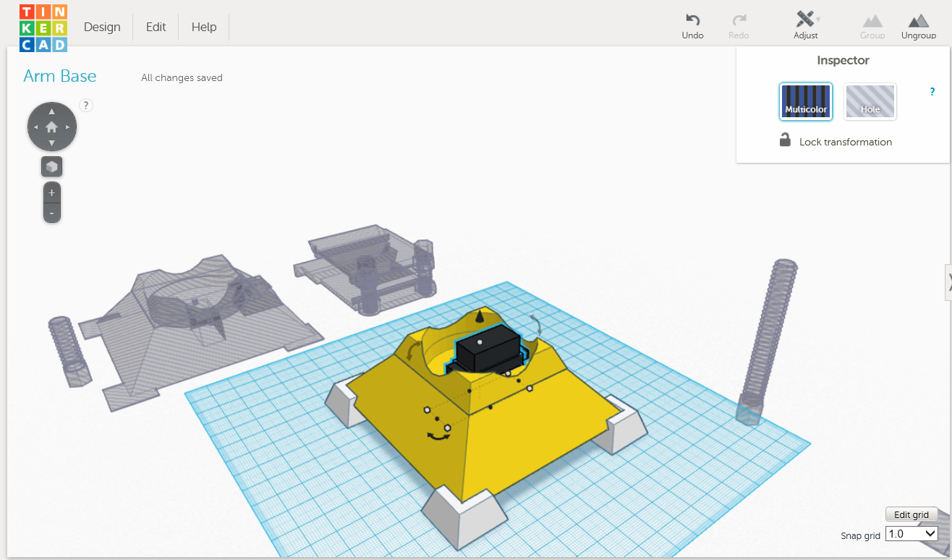The height and width of the screenshot is (560, 952).
Task: Expand the collapsed shapes side panel
Action: point(949,282)
